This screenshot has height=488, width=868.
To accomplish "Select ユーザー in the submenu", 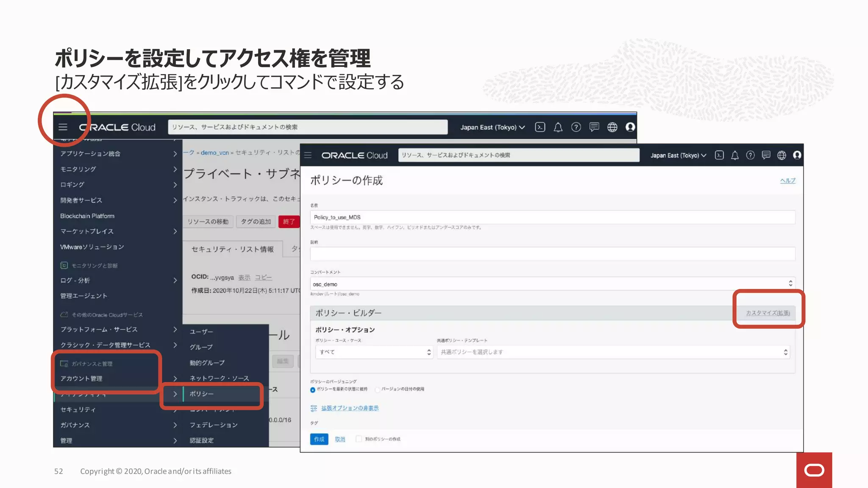I will [x=201, y=331].
